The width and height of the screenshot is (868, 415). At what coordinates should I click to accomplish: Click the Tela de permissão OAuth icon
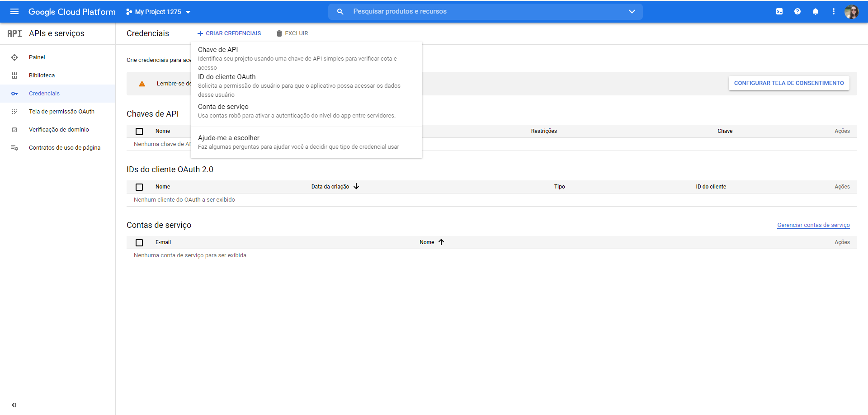pos(14,112)
